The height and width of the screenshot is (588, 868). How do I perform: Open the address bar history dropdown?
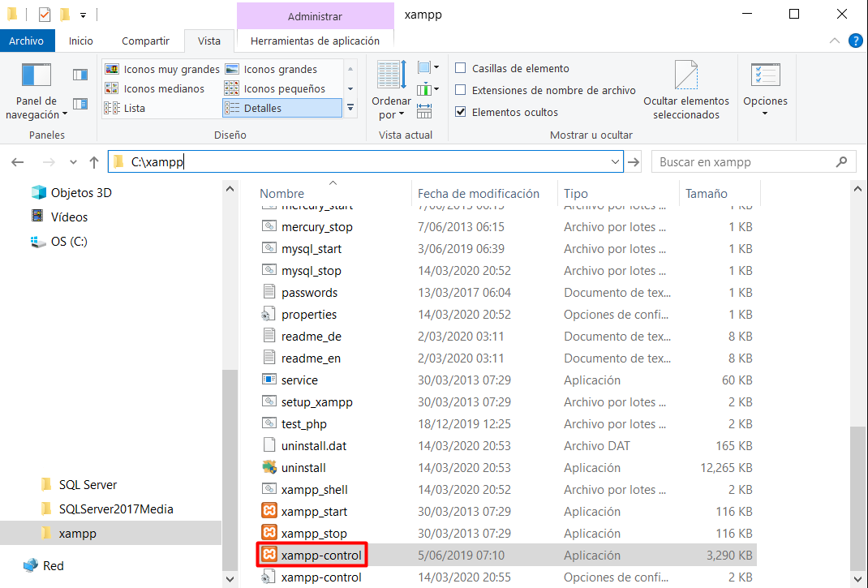615,162
